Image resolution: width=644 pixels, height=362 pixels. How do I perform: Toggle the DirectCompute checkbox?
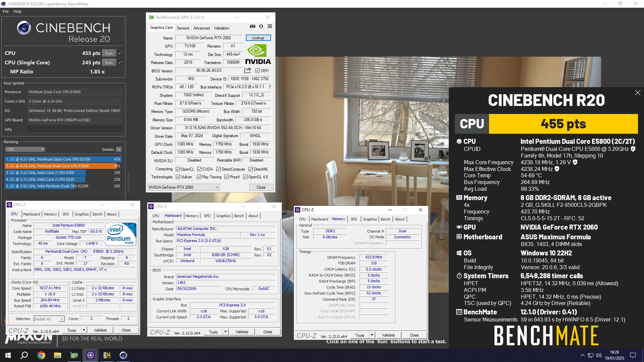218,169
